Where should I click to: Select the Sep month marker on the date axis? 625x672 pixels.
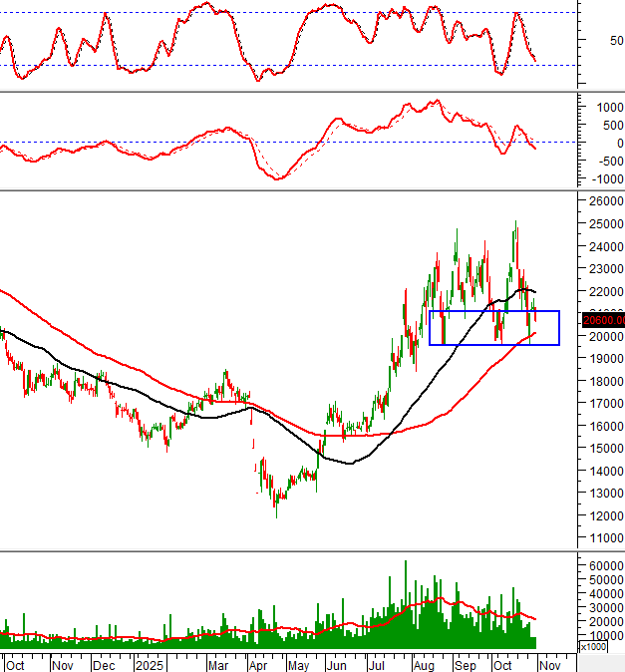click(x=465, y=663)
